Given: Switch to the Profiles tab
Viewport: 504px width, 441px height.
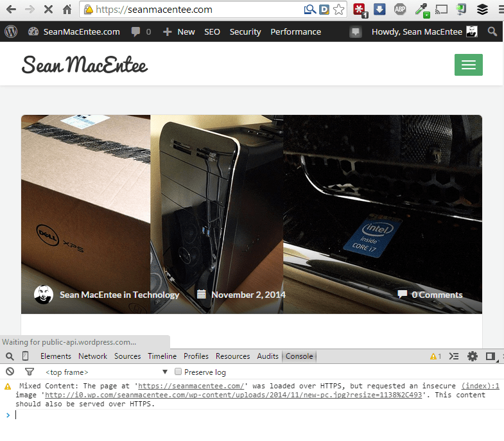Looking at the screenshot, I should coord(196,356).
